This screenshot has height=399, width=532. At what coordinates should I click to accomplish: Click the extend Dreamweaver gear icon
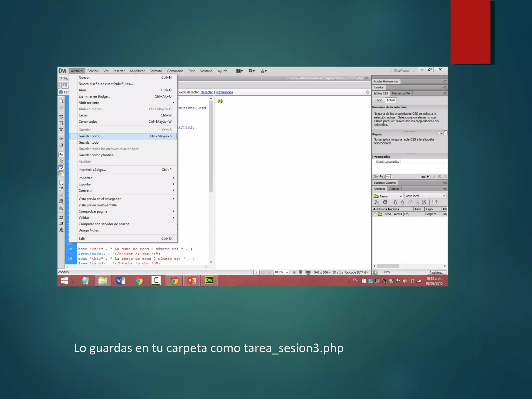pos(251,71)
